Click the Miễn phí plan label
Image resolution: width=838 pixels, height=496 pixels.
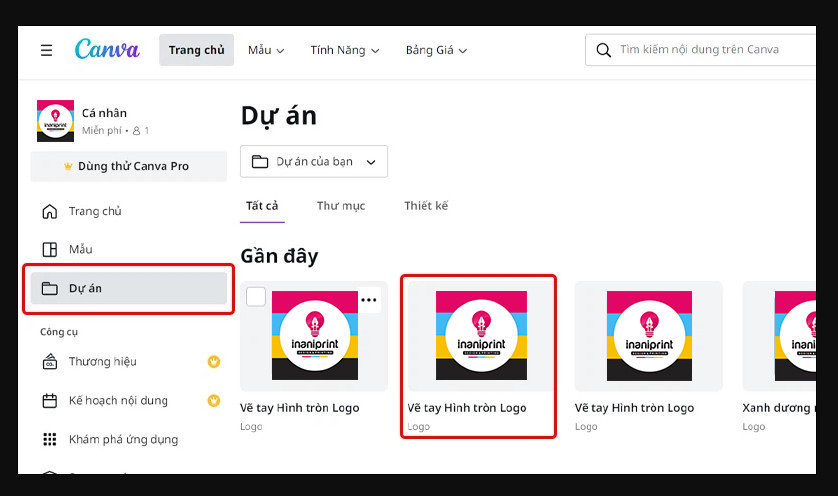tap(102, 130)
